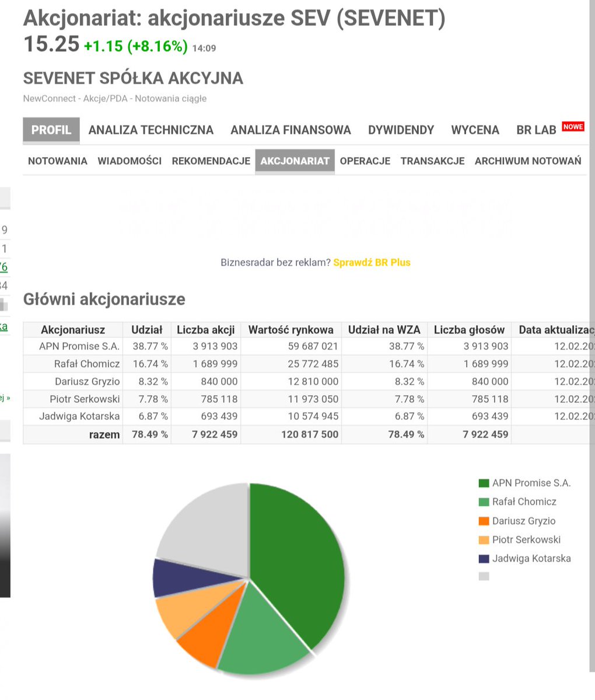Viewport: 595px width, 700px height.
Task: Open ANALIZA FINANSOWA tab
Action: [x=291, y=130]
